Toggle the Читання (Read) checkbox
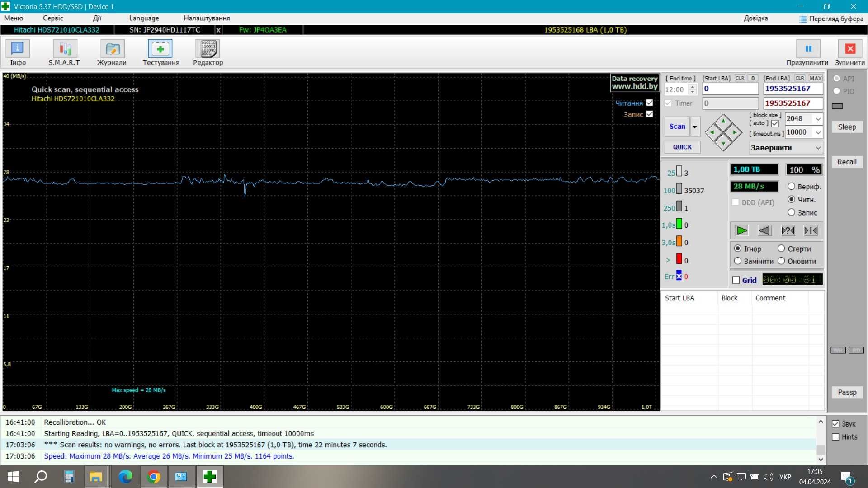The width and height of the screenshot is (868, 488). tap(650, 103)
